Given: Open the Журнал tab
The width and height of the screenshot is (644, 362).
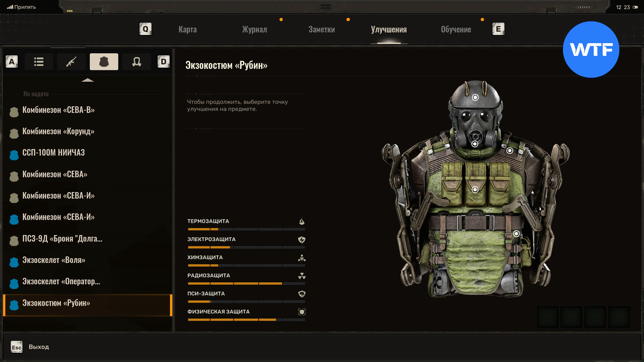Looking at the screenshot, I should (254, 29).
